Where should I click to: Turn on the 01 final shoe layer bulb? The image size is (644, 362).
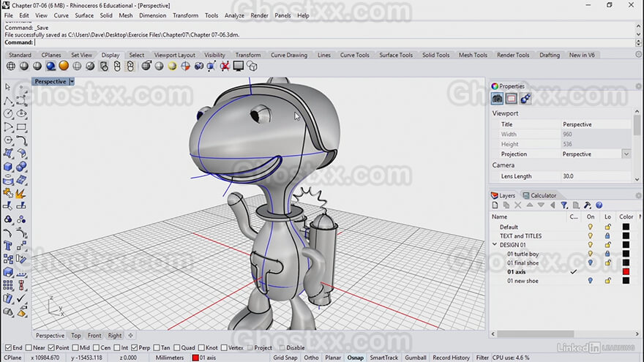tap(590, 263)
